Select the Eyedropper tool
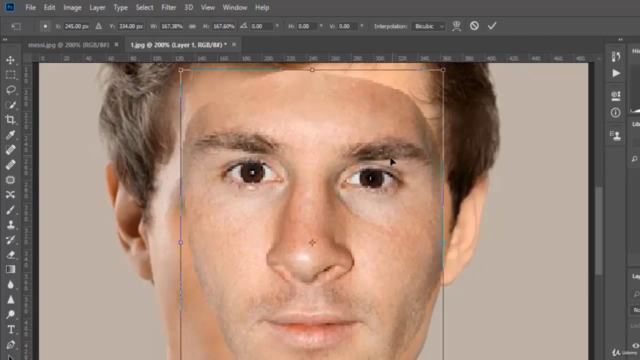The image size is (640, 360). [11, 135]
